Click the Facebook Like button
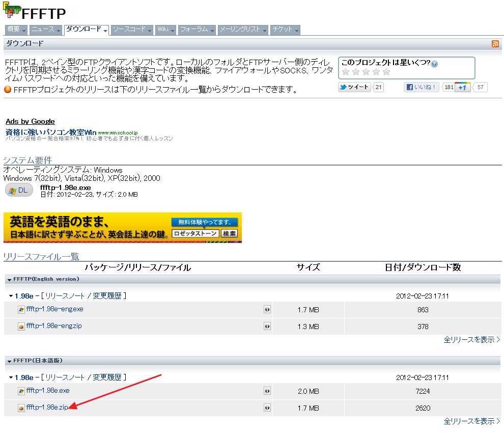Image resolution: width=504 pixels, height=433 pixels. pos(422,87)
